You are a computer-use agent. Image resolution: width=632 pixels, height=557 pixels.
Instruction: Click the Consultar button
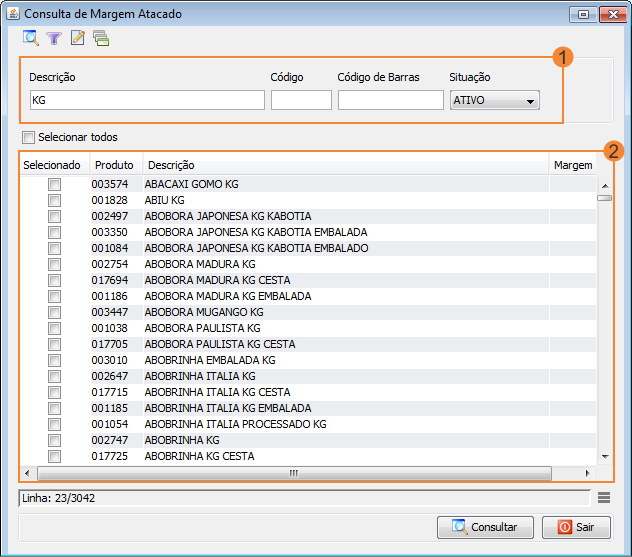click(485, 527)
